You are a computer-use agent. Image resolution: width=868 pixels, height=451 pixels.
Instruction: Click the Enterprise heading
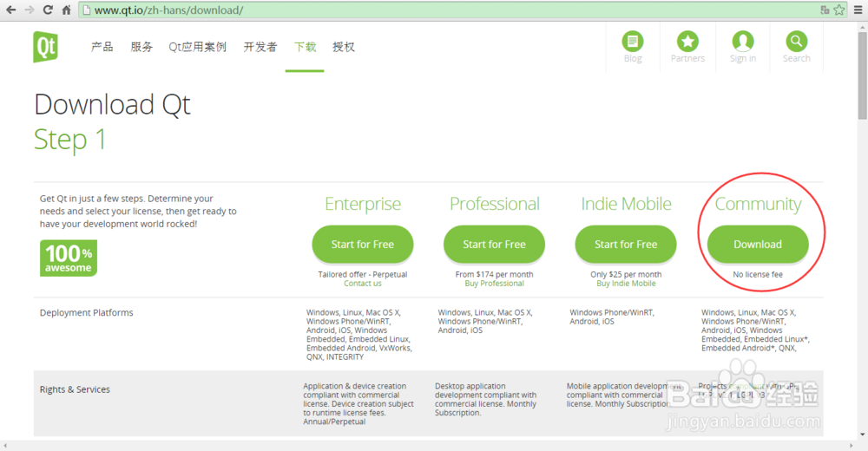(x=363, y=204)
